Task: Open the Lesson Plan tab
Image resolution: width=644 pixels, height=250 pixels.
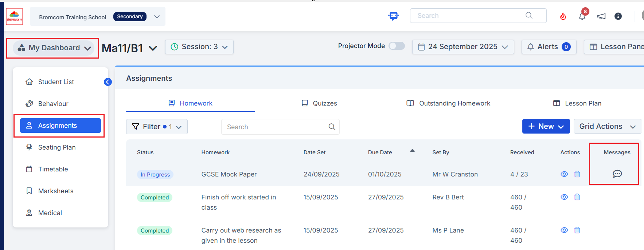Action: [577, 103]
